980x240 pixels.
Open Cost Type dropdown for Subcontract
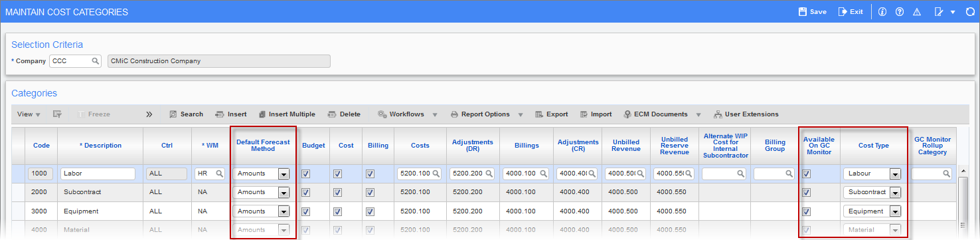895,192
